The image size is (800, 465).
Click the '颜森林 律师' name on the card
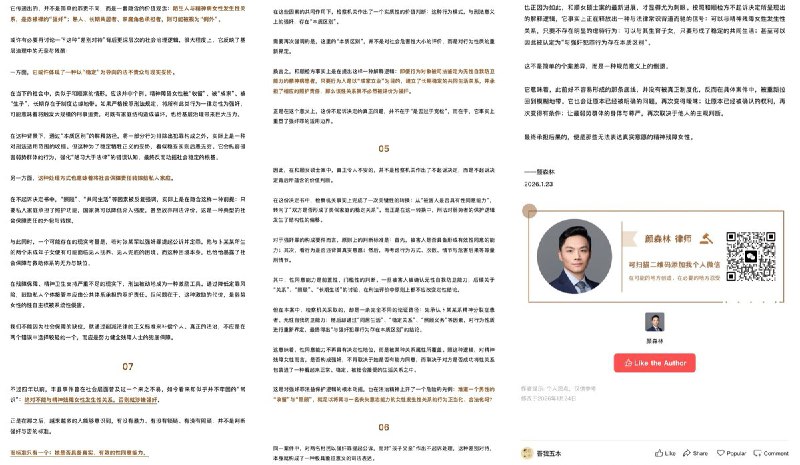coord(668,238)
